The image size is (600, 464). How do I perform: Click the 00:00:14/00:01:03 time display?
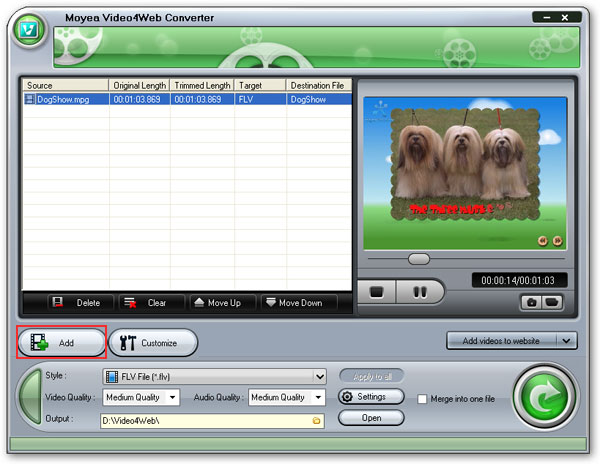click(518, 280)
